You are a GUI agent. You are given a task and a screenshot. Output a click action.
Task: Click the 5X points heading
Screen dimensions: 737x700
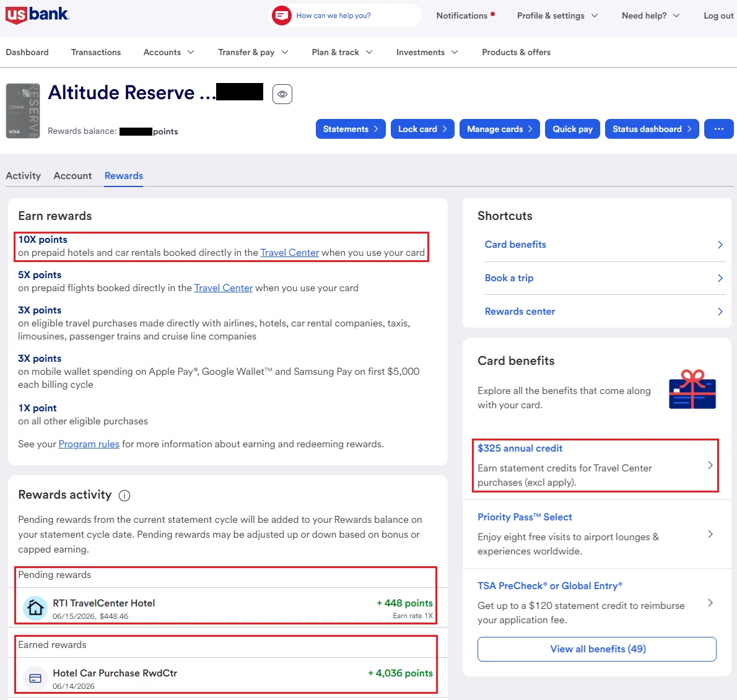(40, 274)
